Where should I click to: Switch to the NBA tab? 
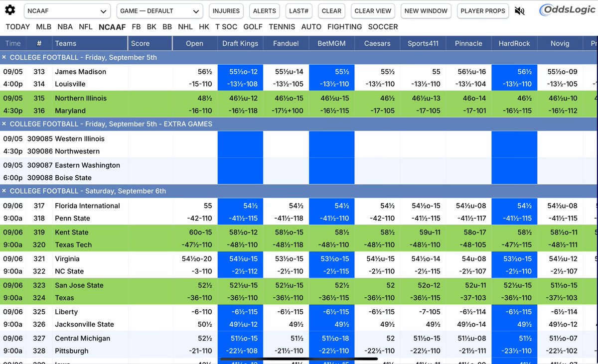65,27
